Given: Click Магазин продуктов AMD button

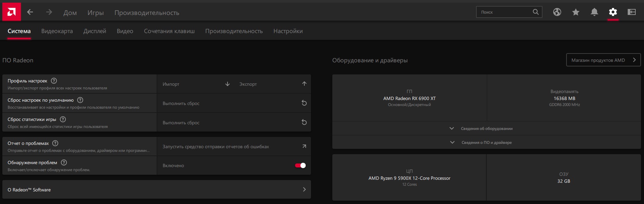Looking at the screenshot, I should pyautogui.click(x=603, y=60).
